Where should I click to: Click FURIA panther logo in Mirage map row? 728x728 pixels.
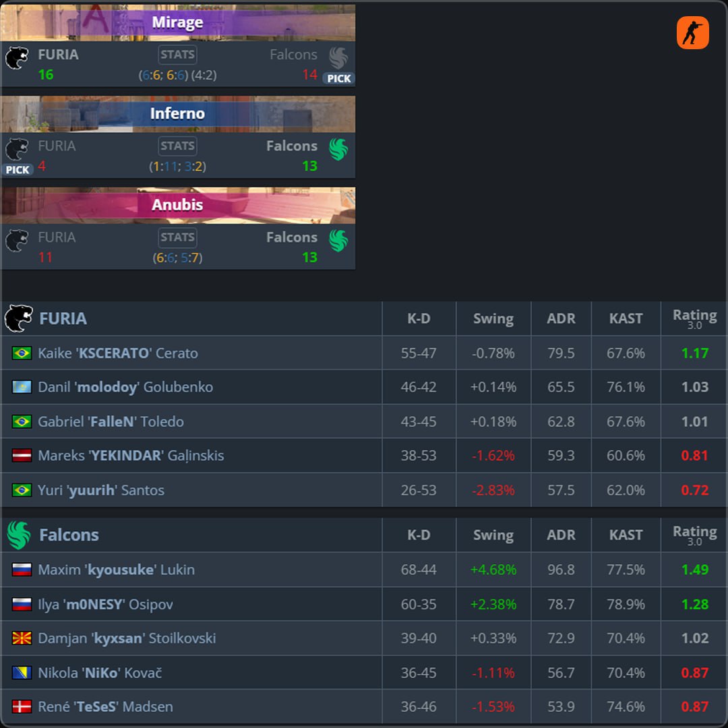17,58
